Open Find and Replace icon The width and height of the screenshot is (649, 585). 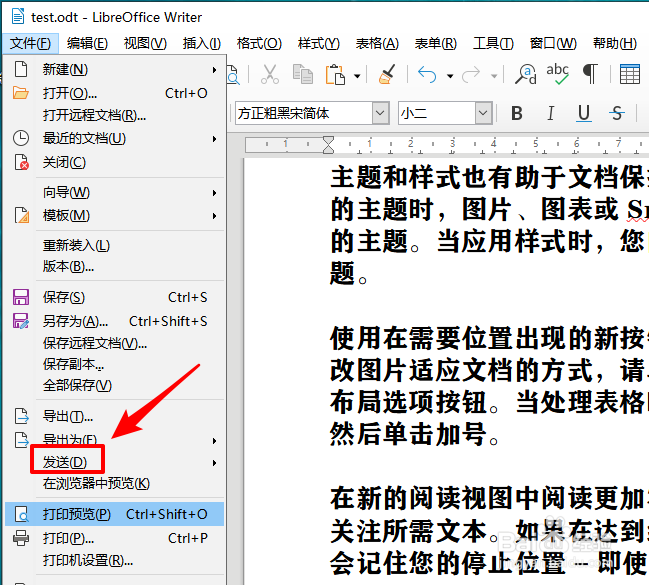(526, 75)
